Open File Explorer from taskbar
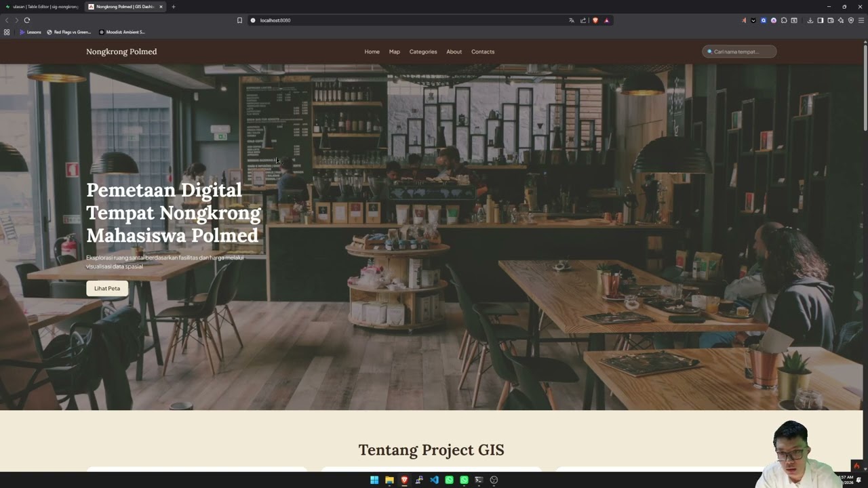The image size is (868, 488). [389, 480]
